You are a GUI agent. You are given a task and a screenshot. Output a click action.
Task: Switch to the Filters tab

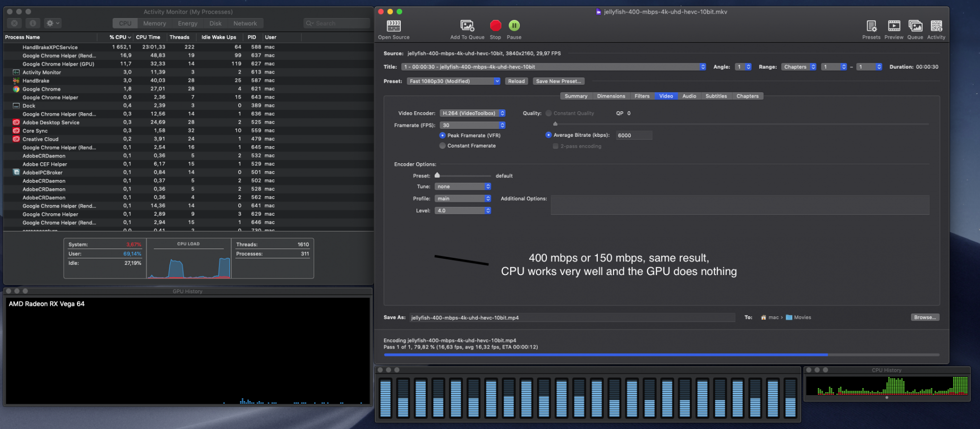click(x=642, y=96)
